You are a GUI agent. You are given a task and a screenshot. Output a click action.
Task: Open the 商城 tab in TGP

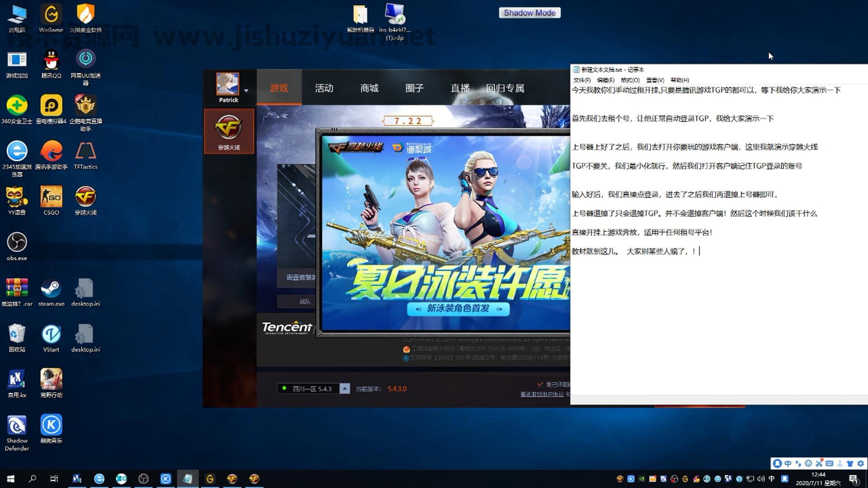point(369,88)
